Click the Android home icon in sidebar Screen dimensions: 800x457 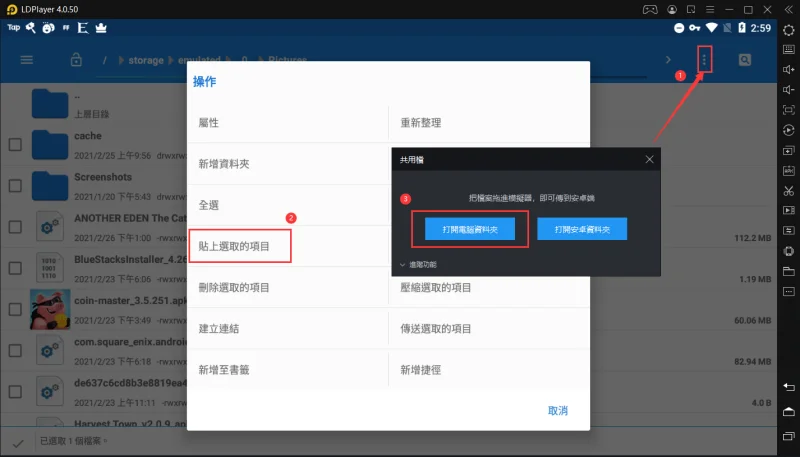point(789,412)
